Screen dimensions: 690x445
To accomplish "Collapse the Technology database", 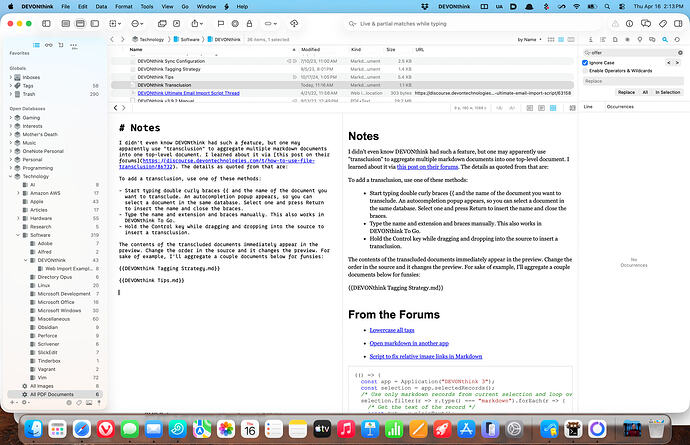I will pos(11,177).
